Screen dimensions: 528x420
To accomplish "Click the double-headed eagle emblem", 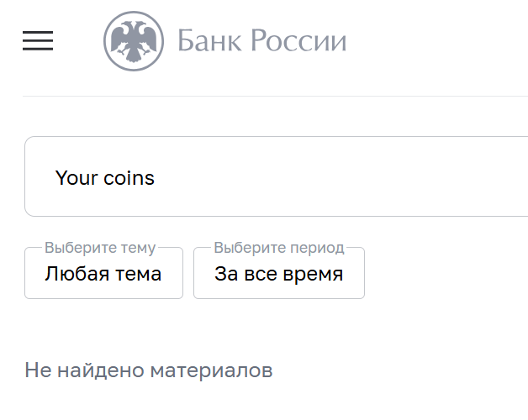I will click(x=134, y=40).
